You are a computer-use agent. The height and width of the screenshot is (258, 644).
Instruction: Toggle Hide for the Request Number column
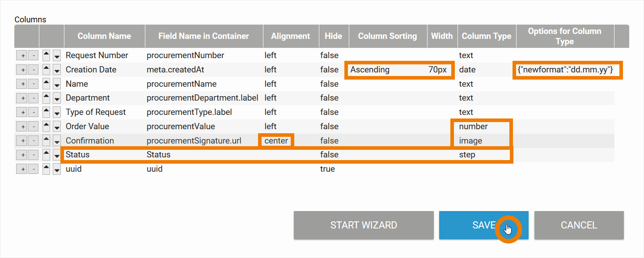329,55
